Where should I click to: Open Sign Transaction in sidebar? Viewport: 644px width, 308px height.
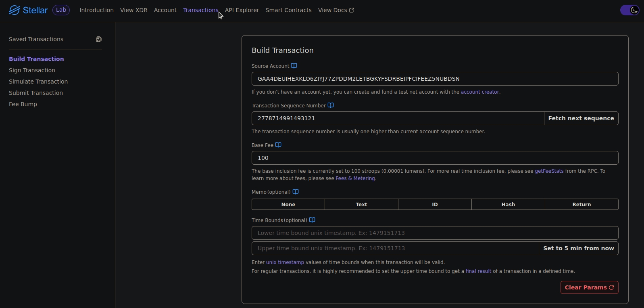32,70
